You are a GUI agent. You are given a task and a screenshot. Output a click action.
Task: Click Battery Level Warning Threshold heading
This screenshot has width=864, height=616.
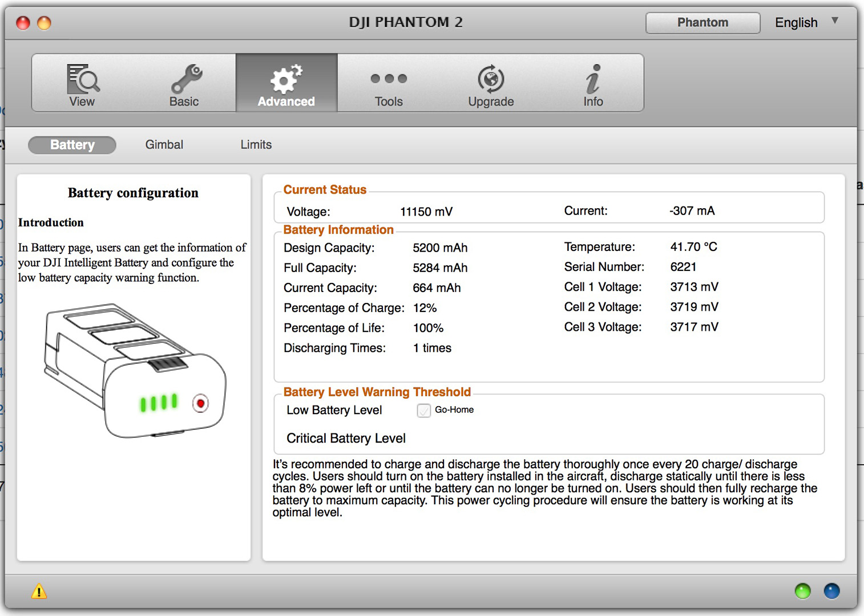pyautogui.click(x=377, y=392)
